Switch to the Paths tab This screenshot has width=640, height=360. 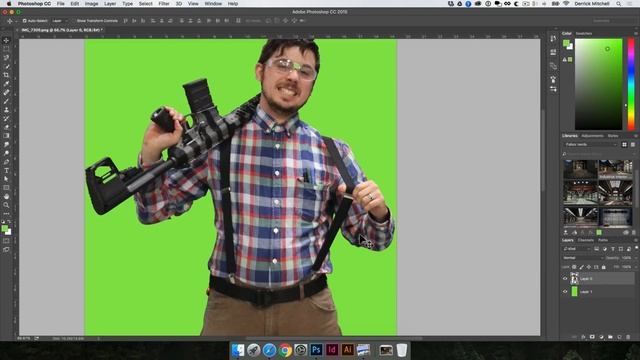pos(603,240)
